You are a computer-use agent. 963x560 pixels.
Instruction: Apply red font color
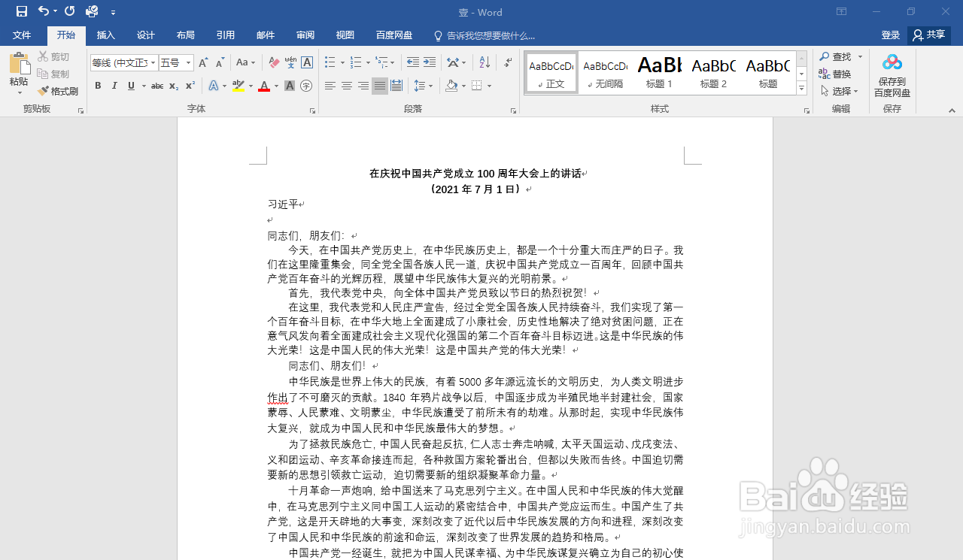[x=264, y=86]
